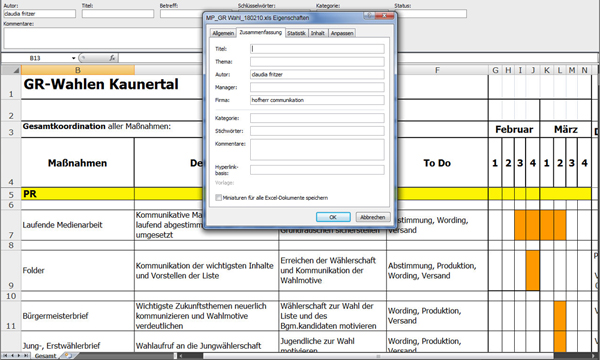Select column B header
The image size is (600, 360).
click(x=78, y=70)
